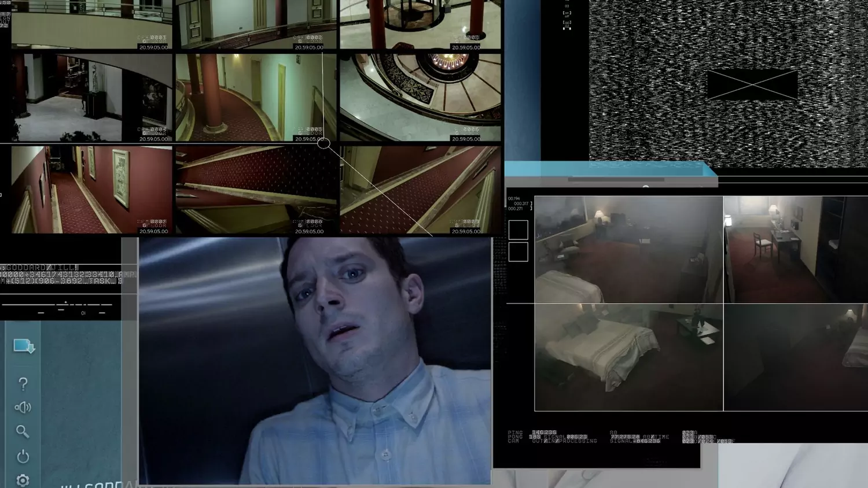This screenshot has height=488, width=868.
Task: Click the horizontal slider line below GODDARD text
Action: click(57, 304)
